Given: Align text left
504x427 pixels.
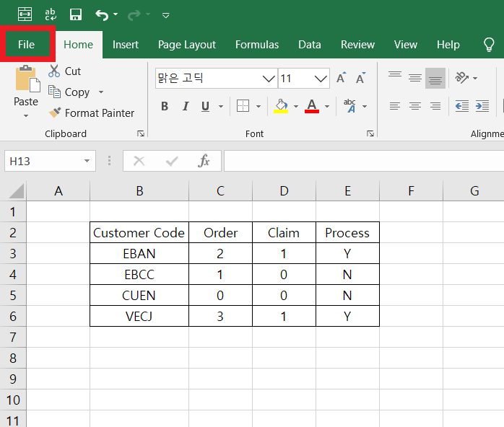Looking at the screenshot, I should coord(395,106).
